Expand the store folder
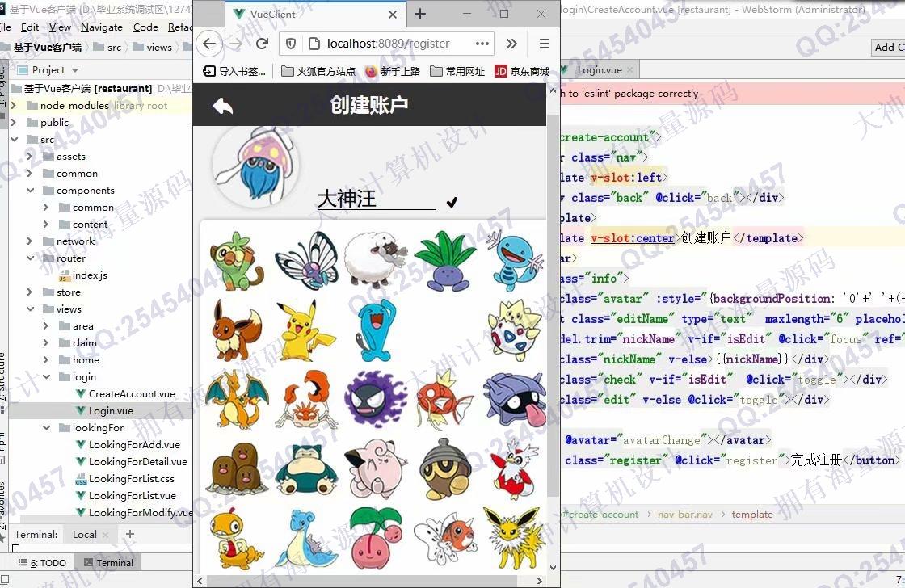 (29, 292)
